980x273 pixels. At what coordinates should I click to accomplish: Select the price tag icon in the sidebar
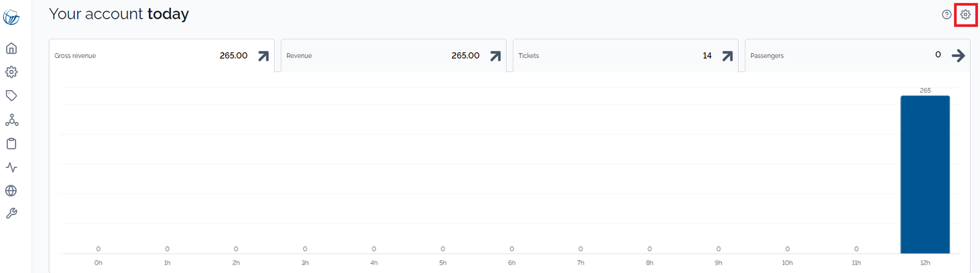pos(11,96)
